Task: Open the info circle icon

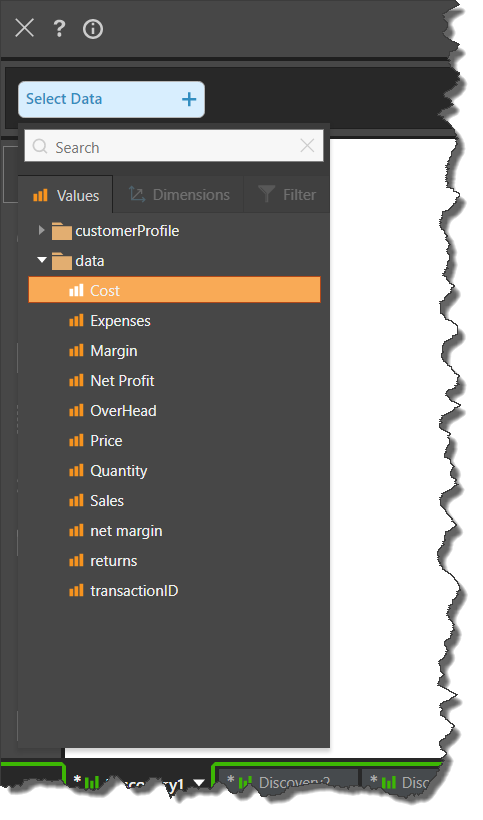Action: (93, 29)
